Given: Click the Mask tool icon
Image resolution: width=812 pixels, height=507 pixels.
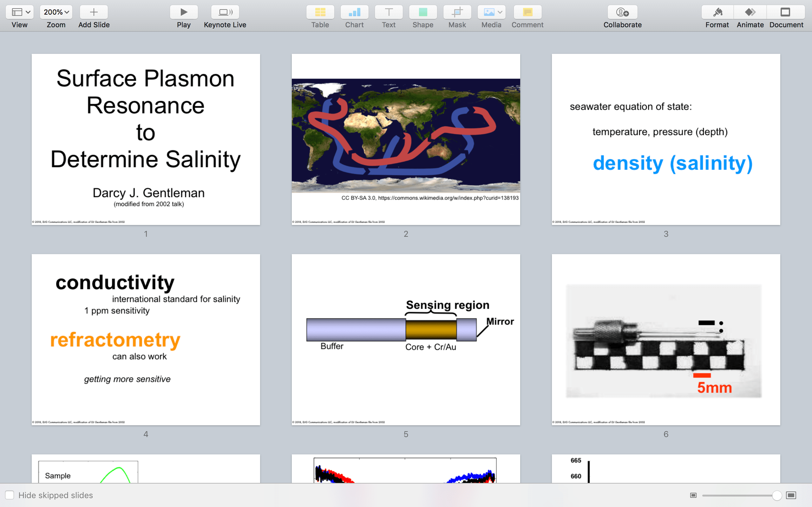Looking at the screenshot, I should (x=457, y=12).
